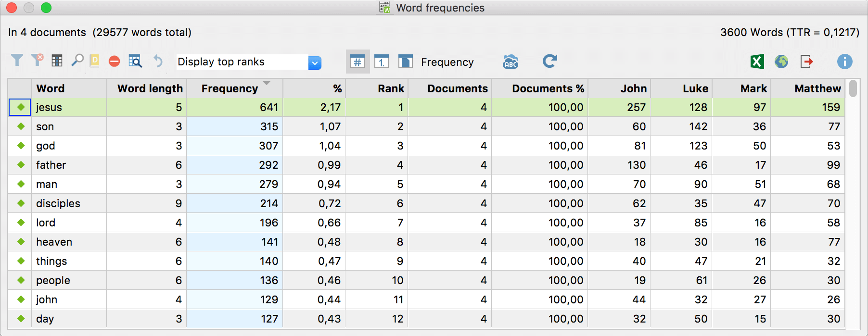Open the search results table icon
The image size is (868, 336).
(x=135, y=61)
